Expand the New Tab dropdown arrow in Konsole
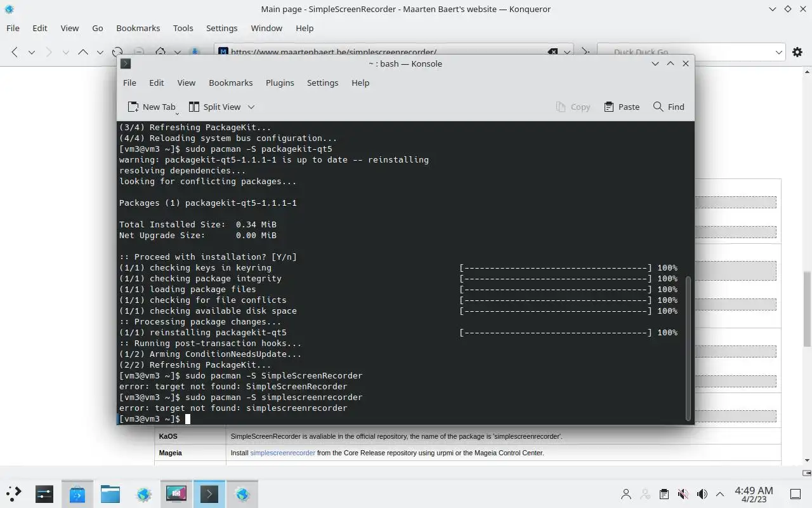This screenshot has height=508, width=812. pos(177,112)
